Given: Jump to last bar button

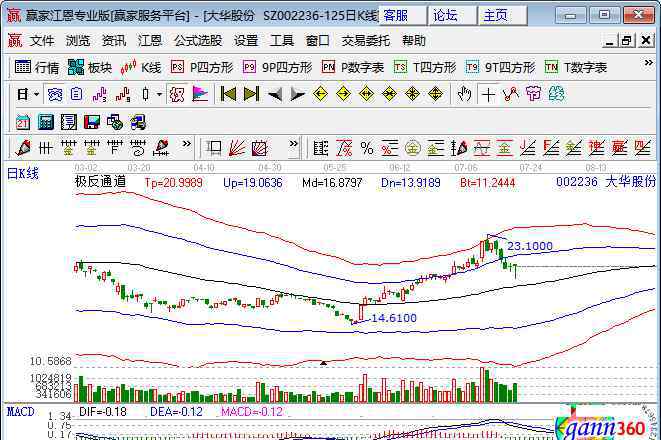Looking at the screenshot, I should (x=252, y=94).
